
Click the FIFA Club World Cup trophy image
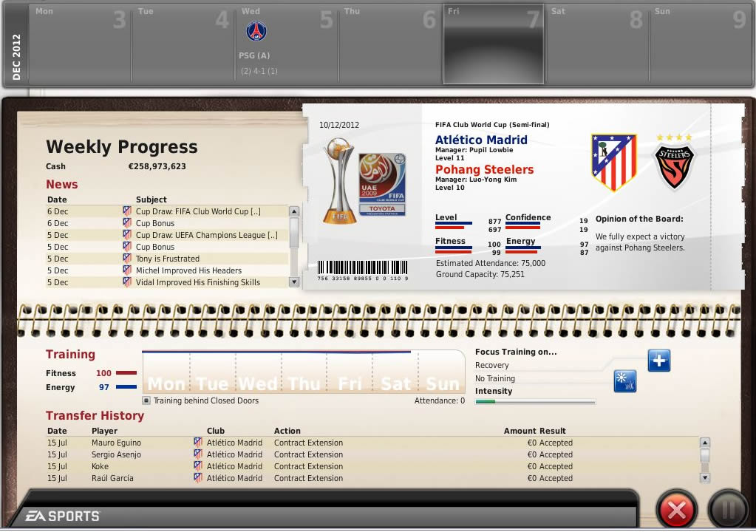click(340, 182)
